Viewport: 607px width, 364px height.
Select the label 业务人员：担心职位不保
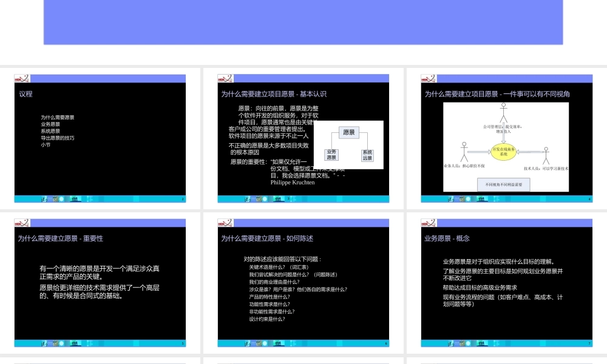tap(464, 166)
